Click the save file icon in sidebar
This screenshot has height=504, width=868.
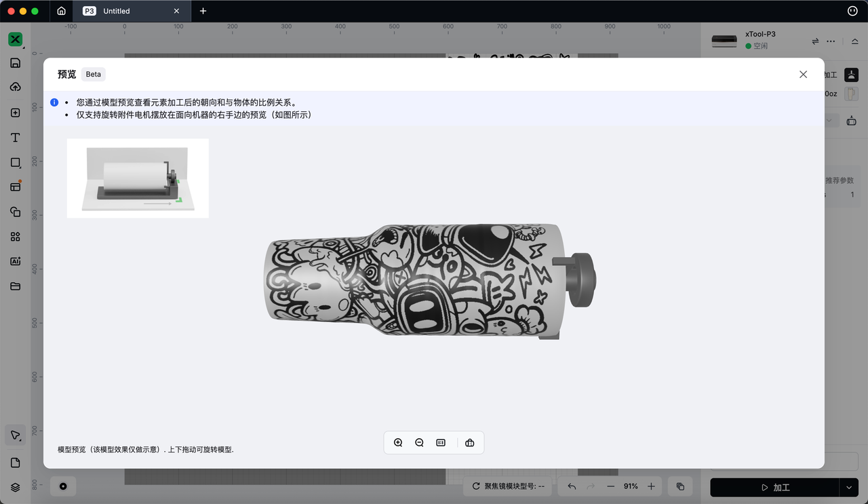point(15,63)
